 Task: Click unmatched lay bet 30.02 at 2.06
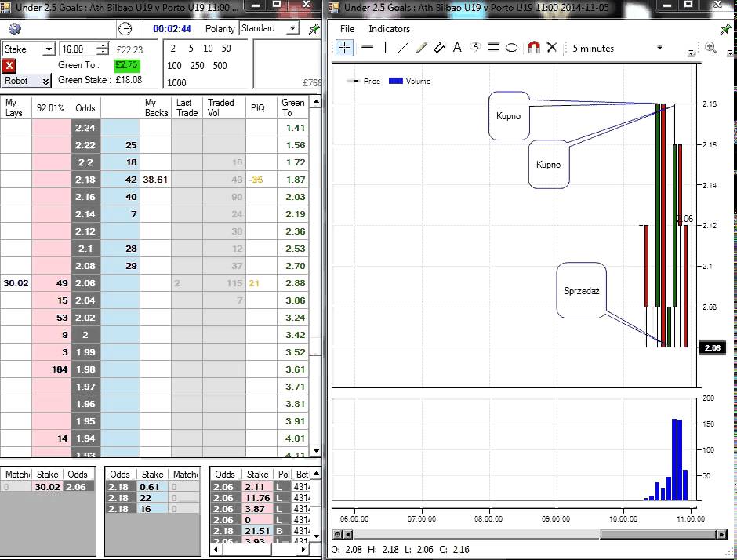(x=48, y=487)
